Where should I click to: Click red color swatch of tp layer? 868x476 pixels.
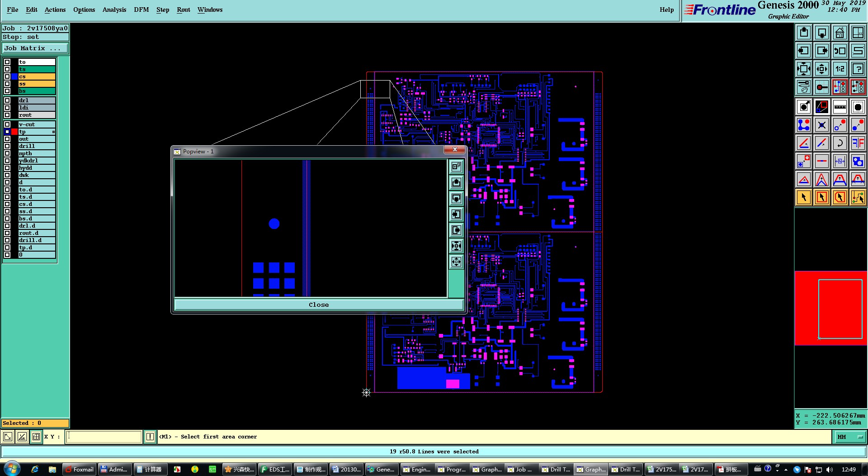14,132
